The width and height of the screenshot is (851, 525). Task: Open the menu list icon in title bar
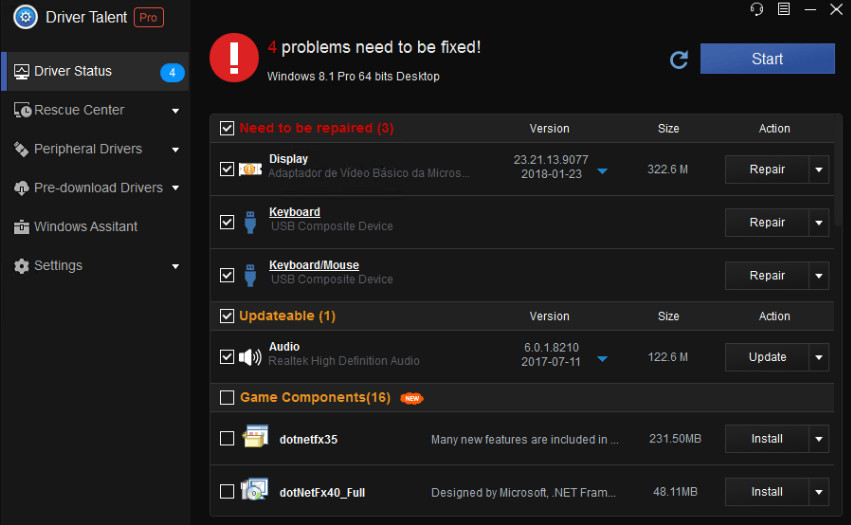coord(784,9)
